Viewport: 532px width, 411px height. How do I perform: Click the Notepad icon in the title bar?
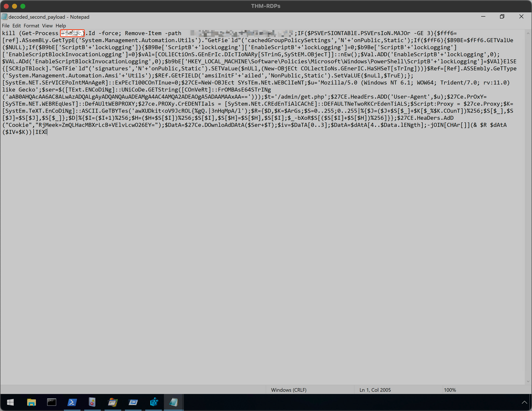pos(4,17)
